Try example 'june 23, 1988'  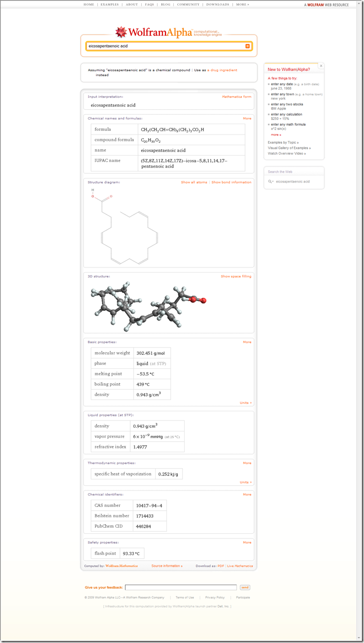click(x=281, y=88)
